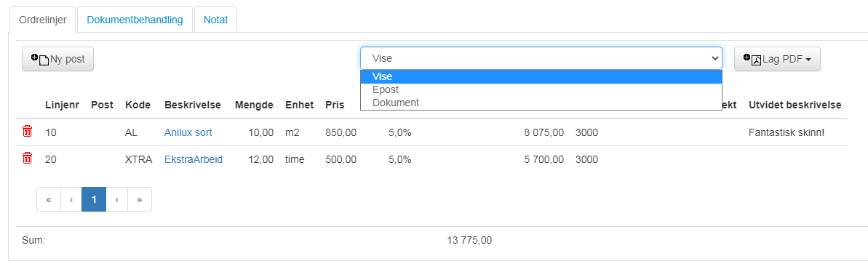Open the Notat tab
Viewport: 868px width, 264px height.
[x=216, y=20]
